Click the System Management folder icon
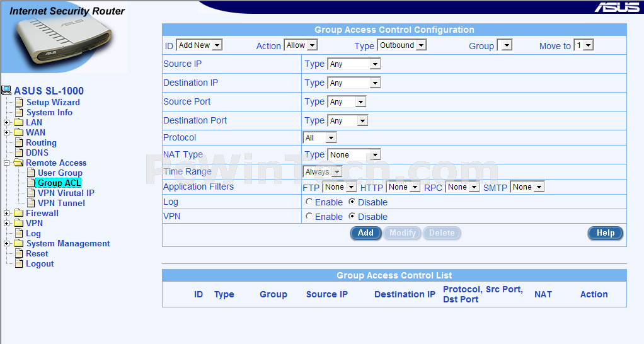The height and width of the screenshot is (344, 644). [18, 243]
